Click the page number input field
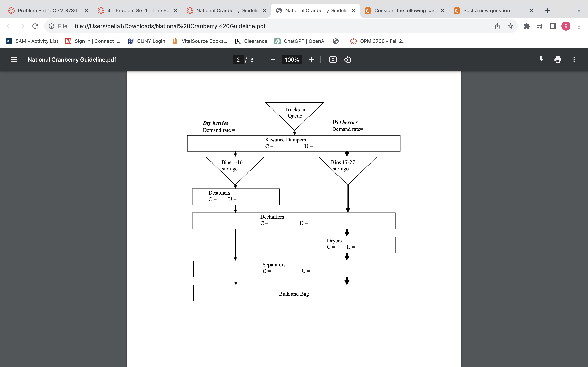 (238, 60)
